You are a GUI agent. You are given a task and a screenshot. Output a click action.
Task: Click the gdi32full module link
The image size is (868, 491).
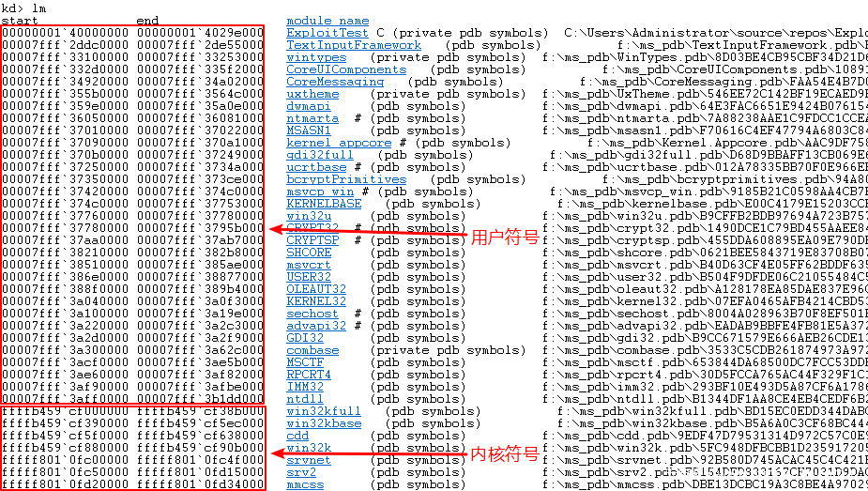[320, 155]
